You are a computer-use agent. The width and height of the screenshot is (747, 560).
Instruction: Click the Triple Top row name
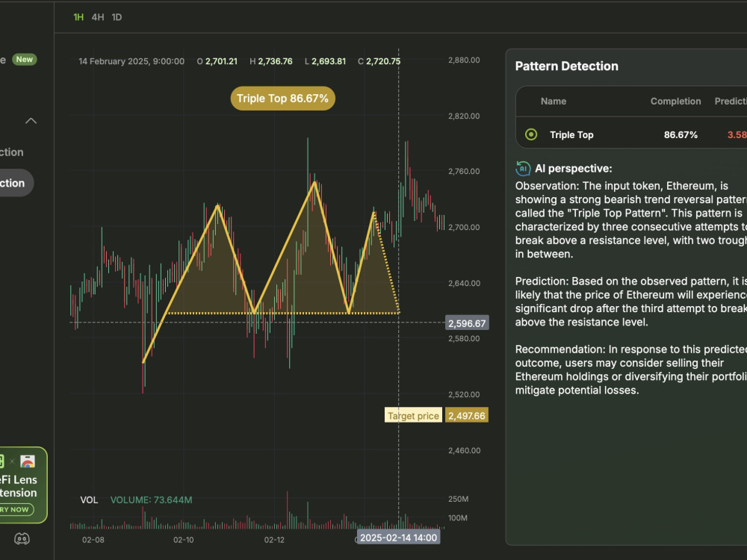571,134
